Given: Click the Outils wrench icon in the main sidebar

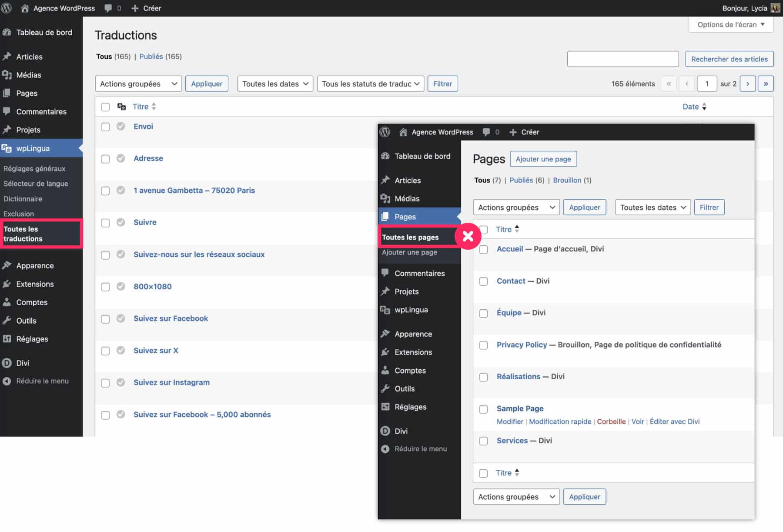Looking at the screenshot, I should 7,321.
